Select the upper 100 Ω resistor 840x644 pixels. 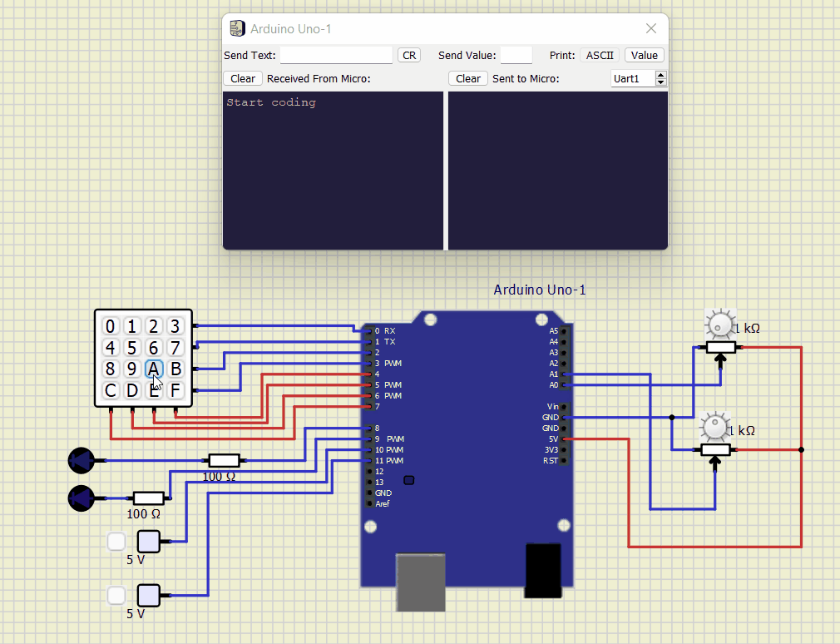(224, 460)
